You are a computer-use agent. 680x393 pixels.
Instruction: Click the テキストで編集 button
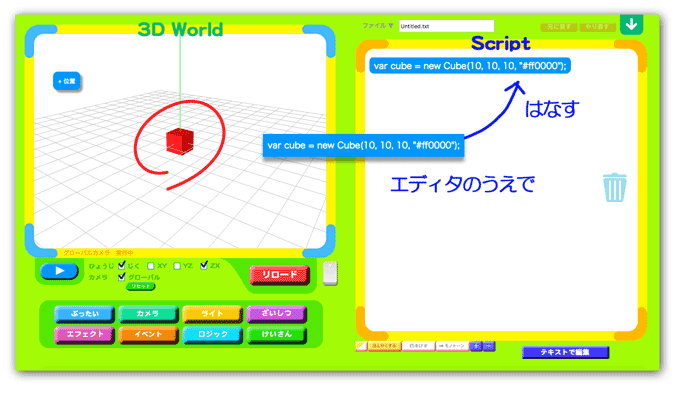click(x=565, y=352)
